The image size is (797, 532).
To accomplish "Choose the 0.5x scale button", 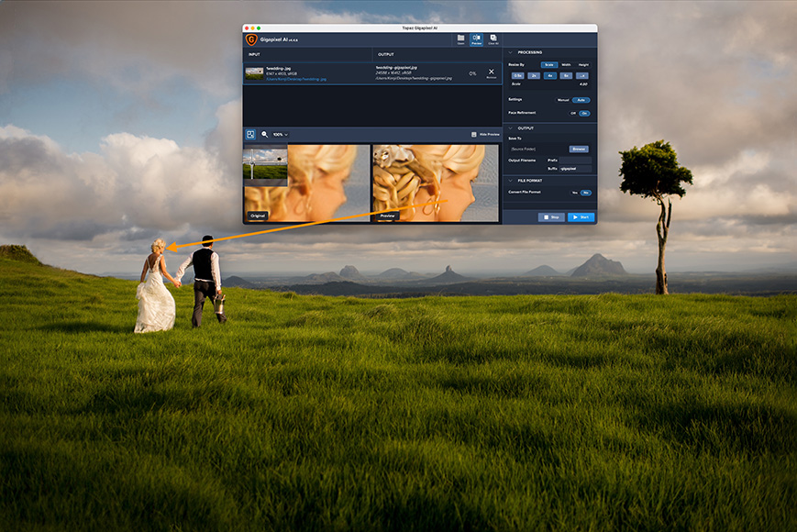I will click(518, 76).
